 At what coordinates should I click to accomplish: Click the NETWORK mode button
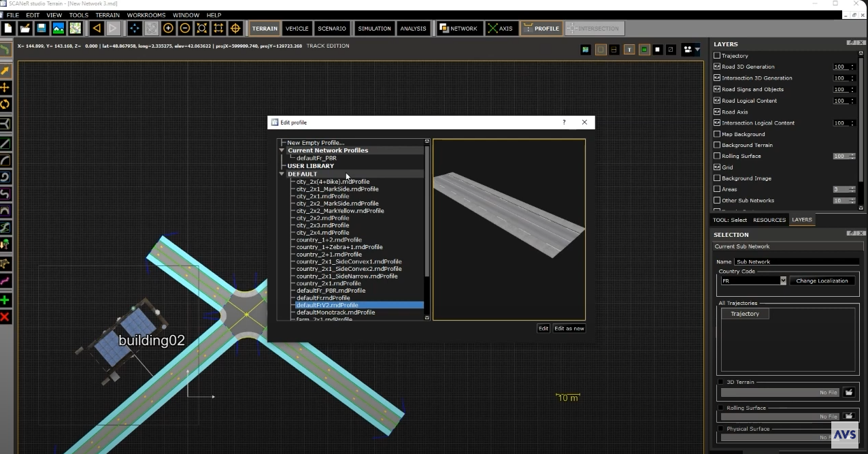pyautogui.click(x=458, y=29)
